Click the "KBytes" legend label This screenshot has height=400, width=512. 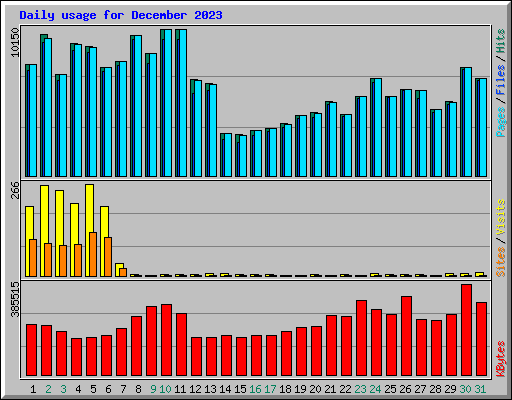[x=501, y=359]
